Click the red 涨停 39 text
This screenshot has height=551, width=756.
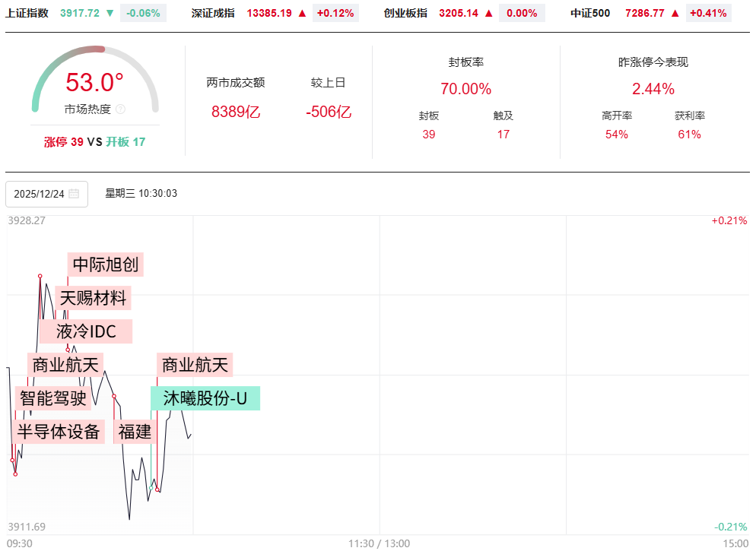click(64, 142)
